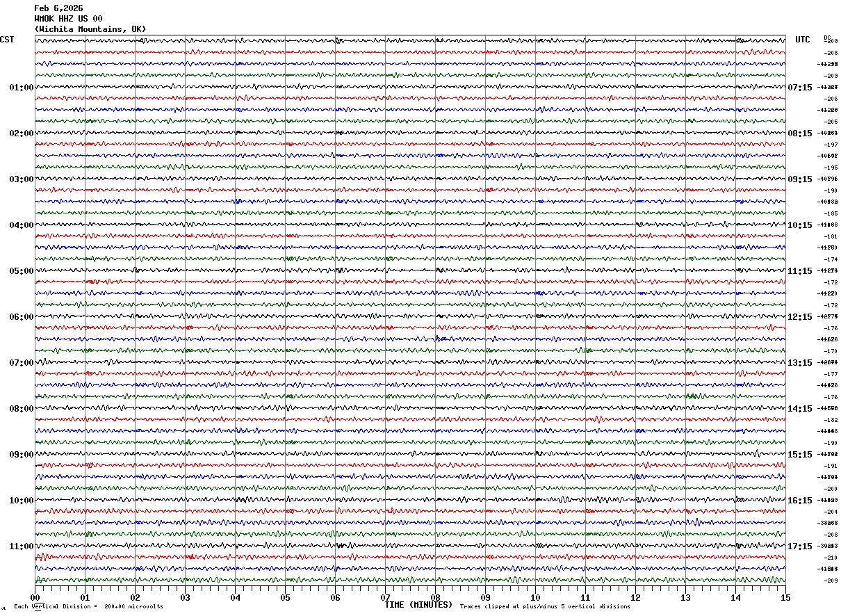The width and height of the screenshot is (841, 616).
Task: Select the 'WMOK HHZ US 00' station header
Action: (x=68, y=19)
